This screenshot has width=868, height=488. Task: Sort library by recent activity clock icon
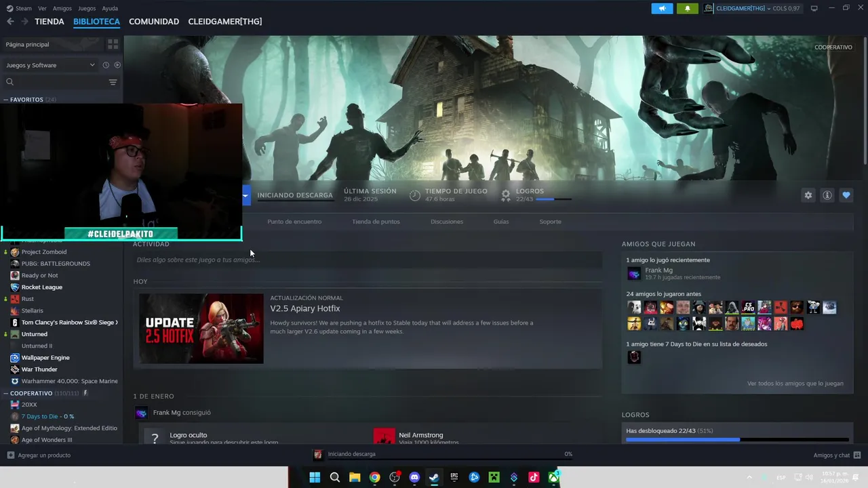click(106, 65)
